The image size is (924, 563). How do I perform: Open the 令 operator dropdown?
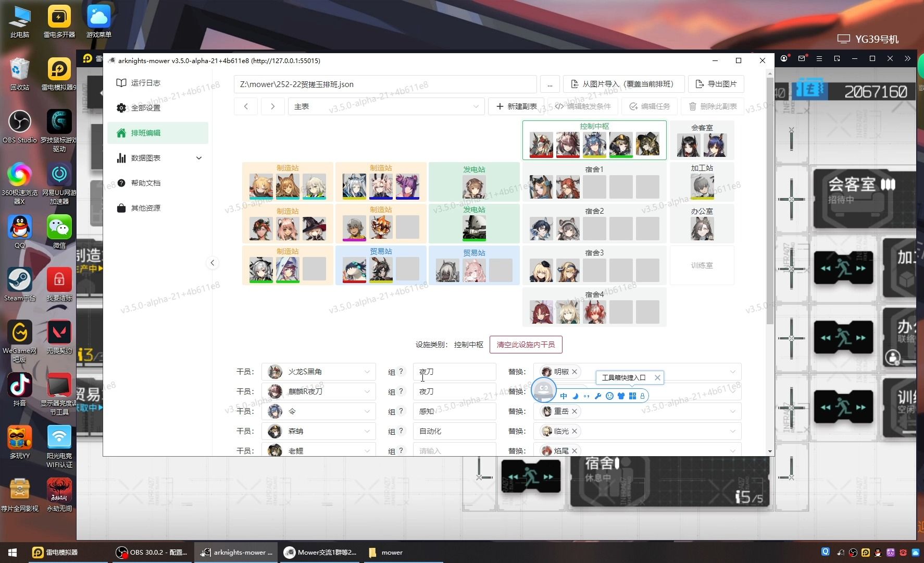pyautogui.click(x=319, y=411)
